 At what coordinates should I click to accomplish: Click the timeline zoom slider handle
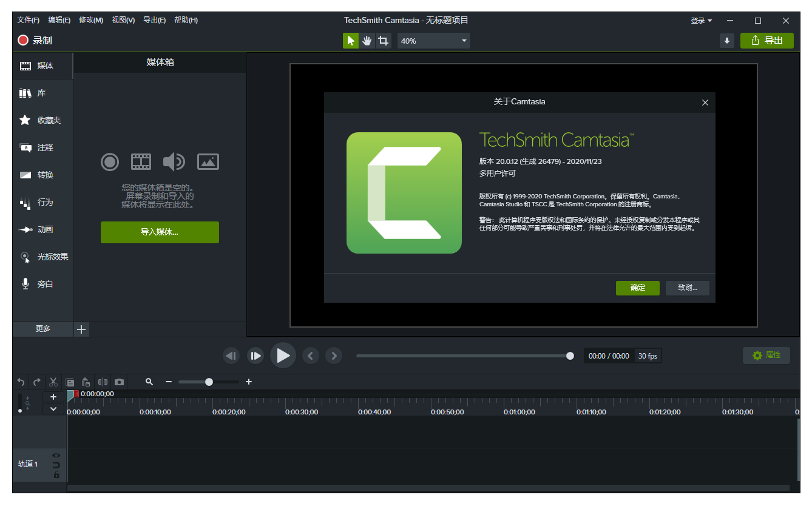pos(209,382)
